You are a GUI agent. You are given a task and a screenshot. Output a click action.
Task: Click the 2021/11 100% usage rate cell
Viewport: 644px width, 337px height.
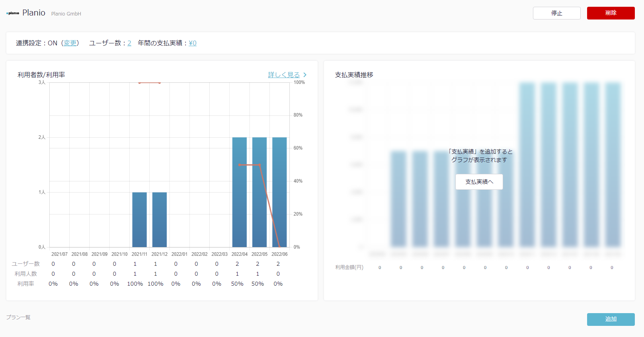tap(135, 284)
